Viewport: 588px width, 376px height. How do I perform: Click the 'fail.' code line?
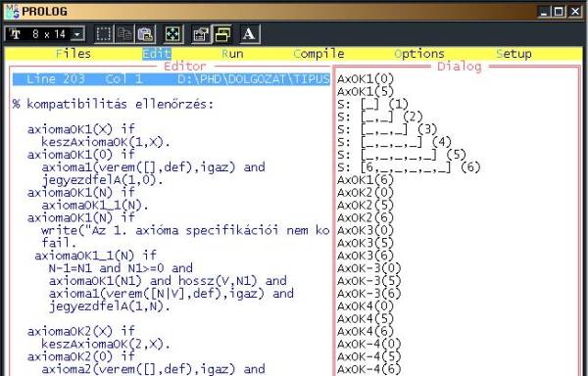click(x=59, y=243)
